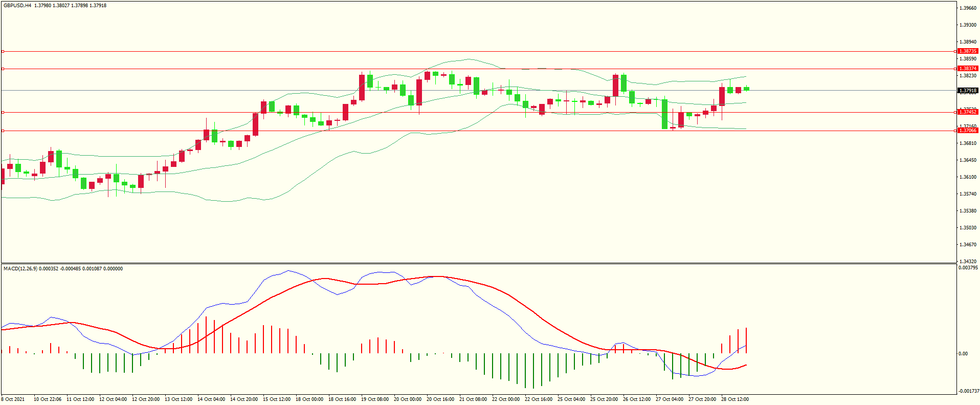Screen dimensions: 980x405
Task: Click the 1.39660 value on the price scale
Action: point(968,8)
